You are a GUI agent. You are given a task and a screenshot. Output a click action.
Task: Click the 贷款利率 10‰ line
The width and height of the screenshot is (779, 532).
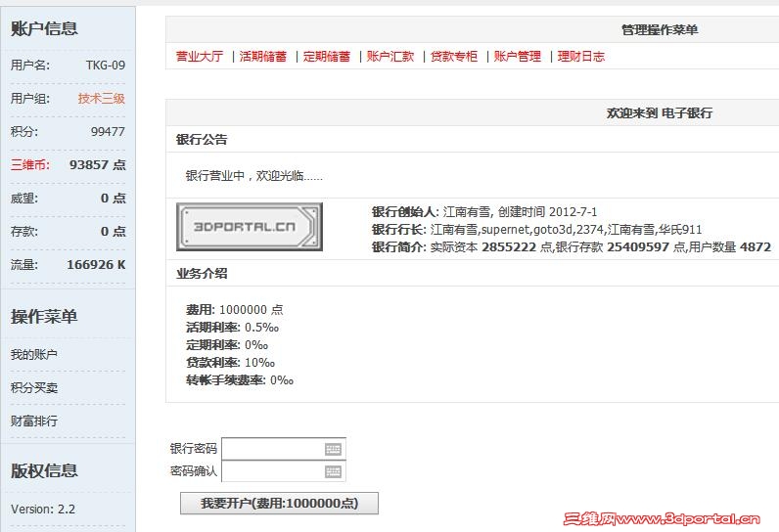(231, 362)
